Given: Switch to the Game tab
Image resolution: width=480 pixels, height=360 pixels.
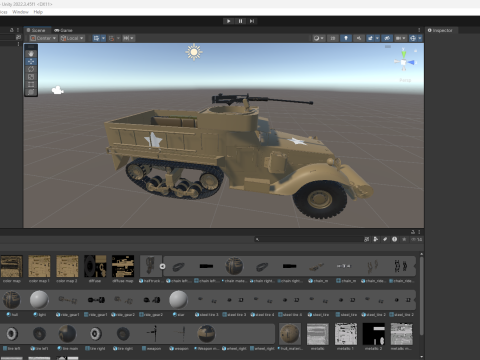Looking at the screenshot, I should pos(63,30).
